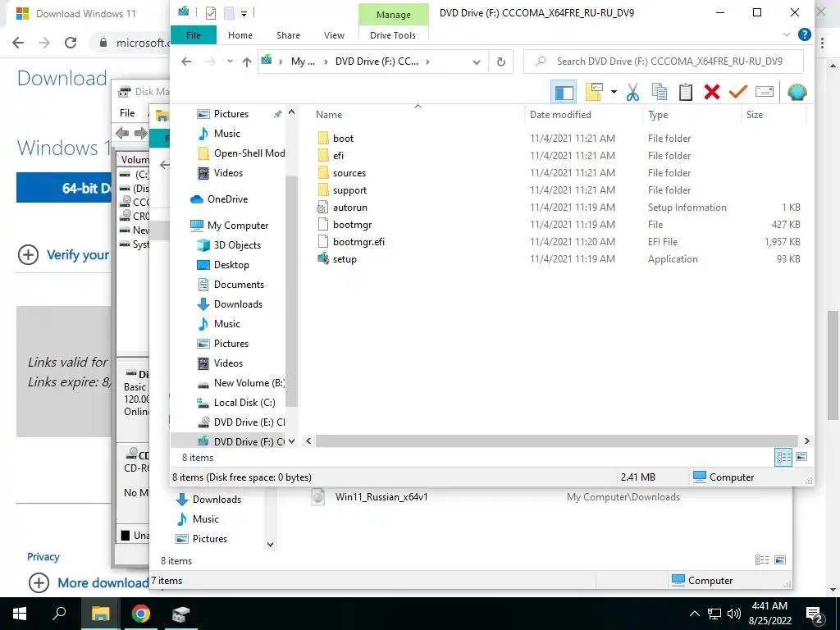This screenshot has height=630, width=840.
Task: Refresh the DVD Drive (F:) folder view
Action: point(501,62)
